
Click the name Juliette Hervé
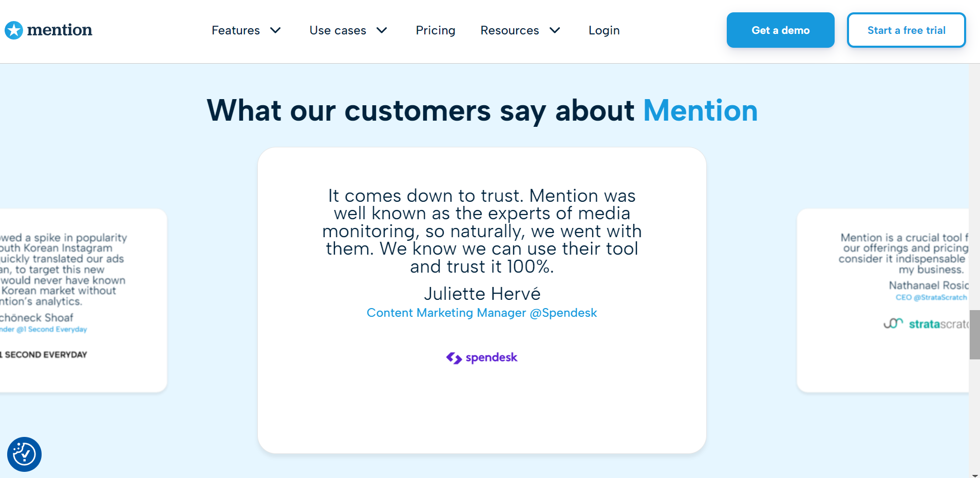482,294
